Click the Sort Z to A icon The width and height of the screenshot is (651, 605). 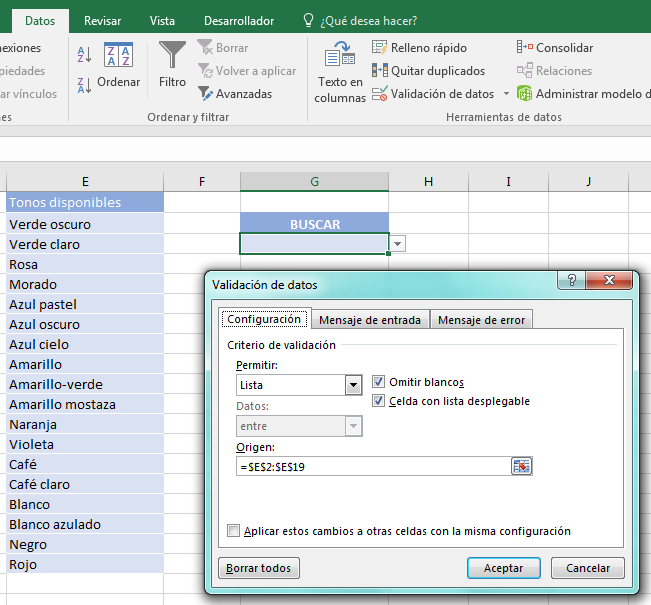(84, 86)
